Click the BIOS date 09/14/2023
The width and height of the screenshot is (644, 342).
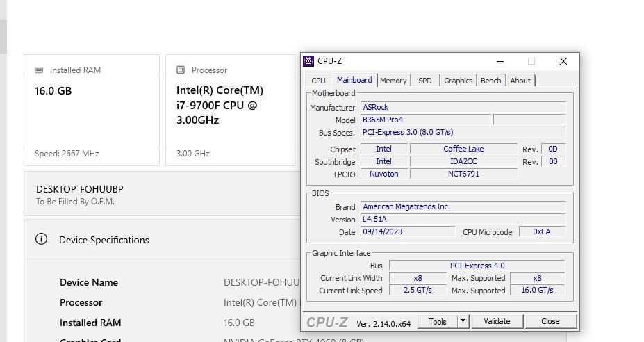click(x=407, y=232)
